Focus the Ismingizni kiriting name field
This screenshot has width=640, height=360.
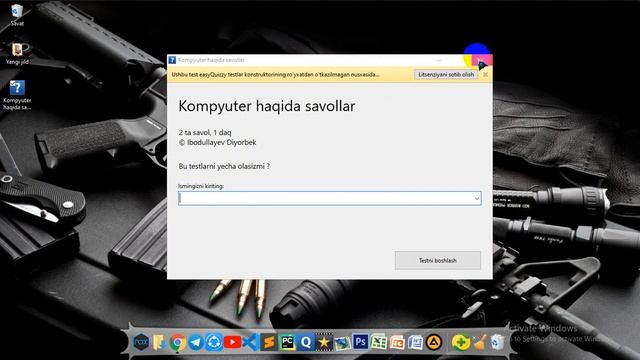tap(329, 199)
